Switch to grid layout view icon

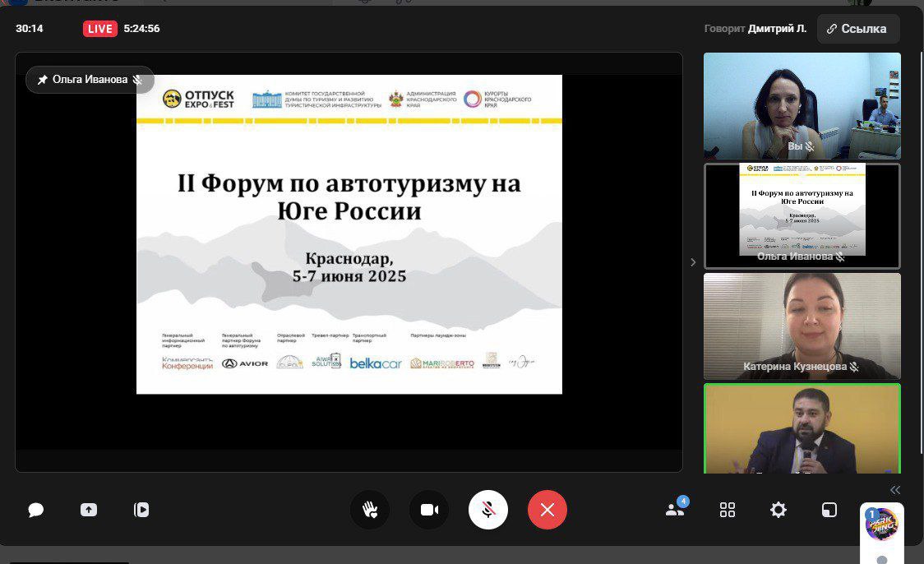[728, 510]
